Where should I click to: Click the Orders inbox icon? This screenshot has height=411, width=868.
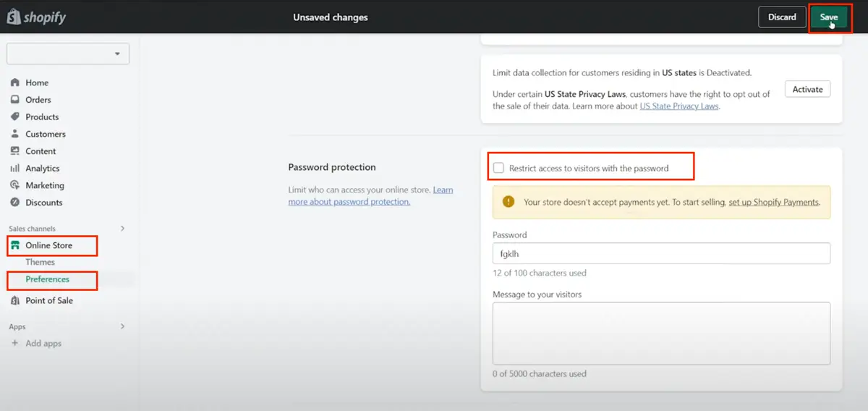(14, 100)
